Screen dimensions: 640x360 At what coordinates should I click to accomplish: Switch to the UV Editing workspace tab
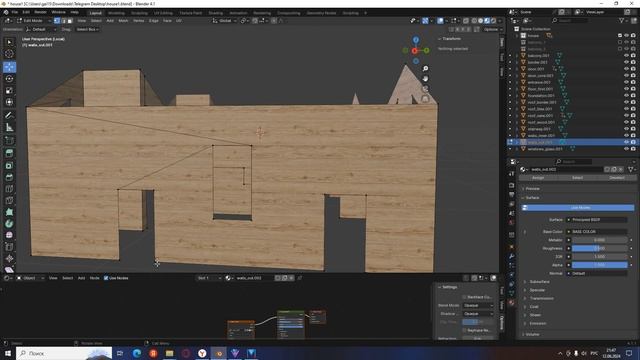point(163,13)
